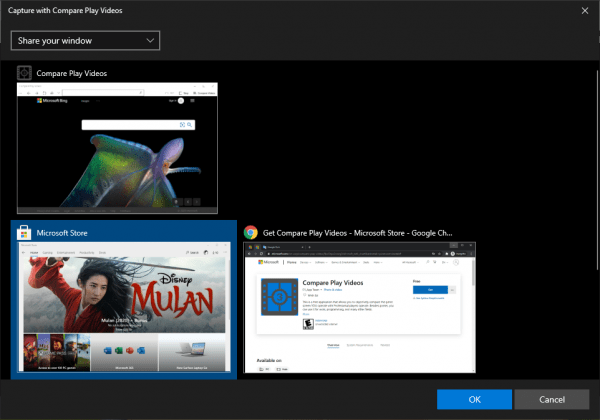Click the Disney Mulan logo in Store preview
Image resolution: width=600 pixels, height=420 pixels.
(171, 291)
